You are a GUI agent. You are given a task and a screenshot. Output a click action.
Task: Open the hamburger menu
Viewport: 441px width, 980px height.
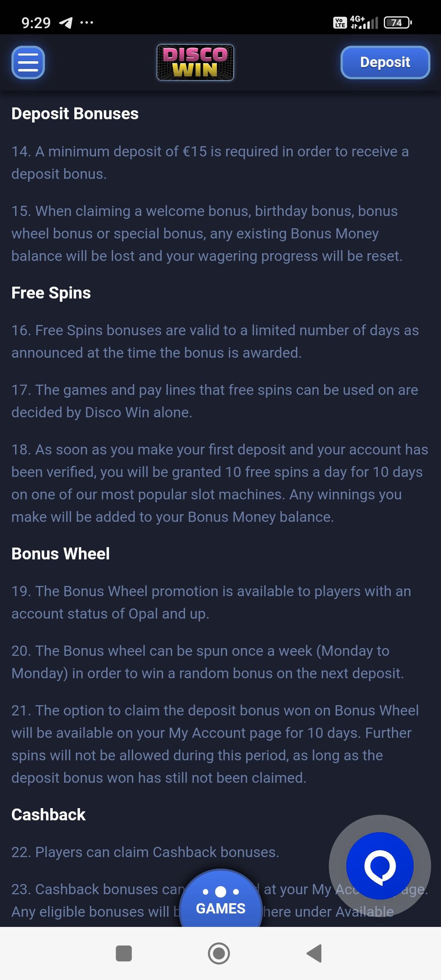coord(28,62)
